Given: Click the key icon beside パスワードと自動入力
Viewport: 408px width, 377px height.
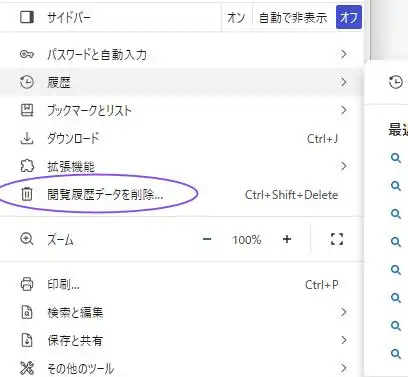Looking at the screenshot, I should point(27,54).
